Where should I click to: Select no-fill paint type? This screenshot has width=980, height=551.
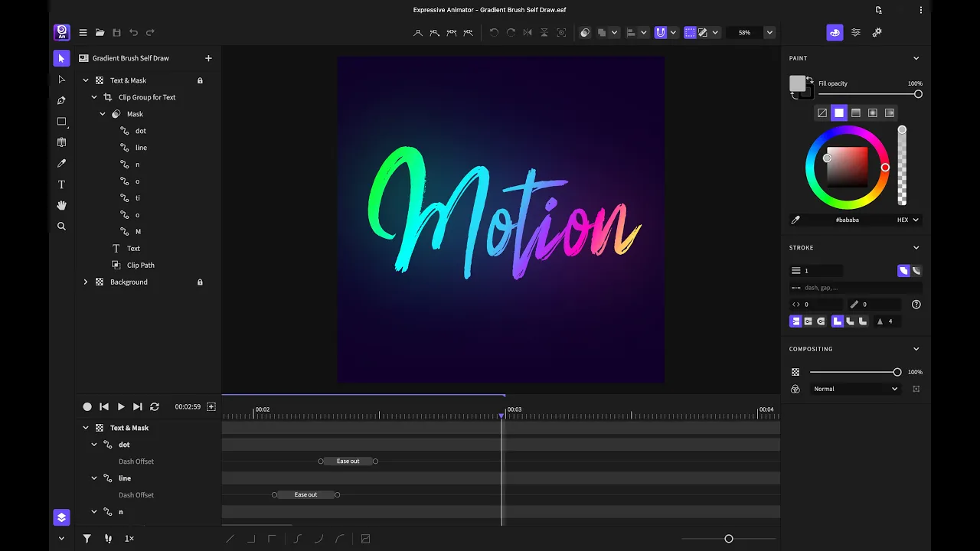tap(822, 112)
